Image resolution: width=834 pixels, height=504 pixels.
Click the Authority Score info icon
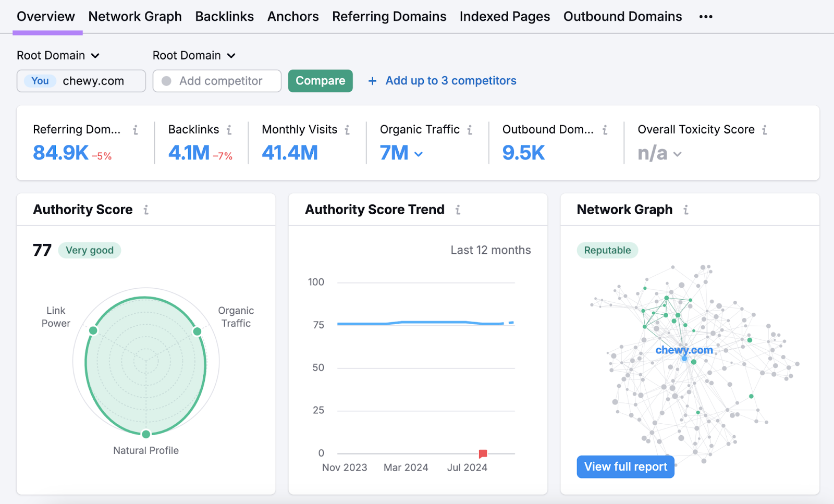click(x=146, y=210)
